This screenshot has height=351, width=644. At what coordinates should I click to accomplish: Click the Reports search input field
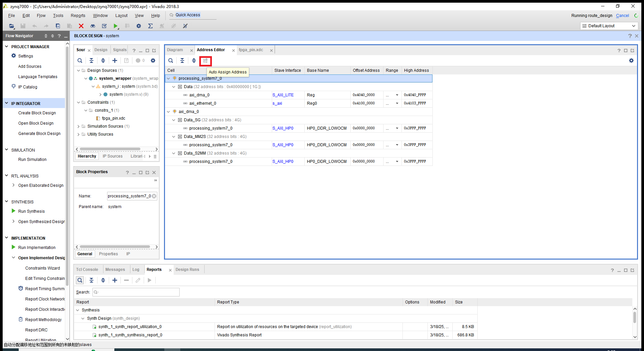pyautogui.click(x=136, y=292)
